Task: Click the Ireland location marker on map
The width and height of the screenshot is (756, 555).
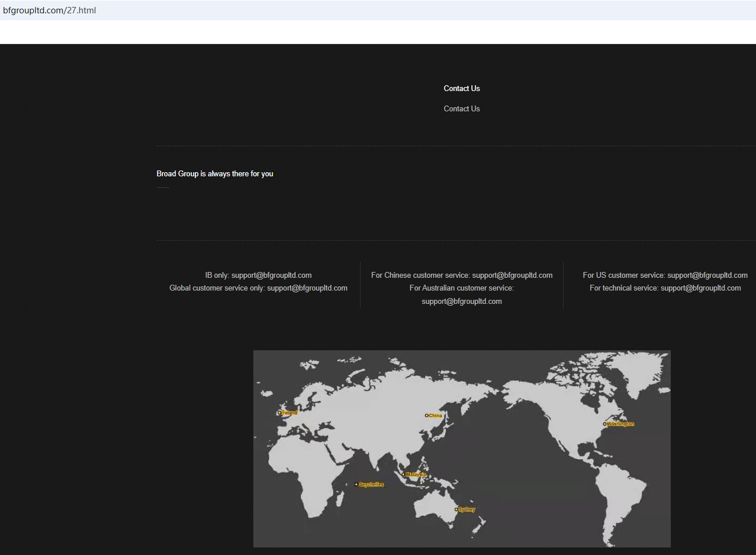Action: (x=279, y=413)
